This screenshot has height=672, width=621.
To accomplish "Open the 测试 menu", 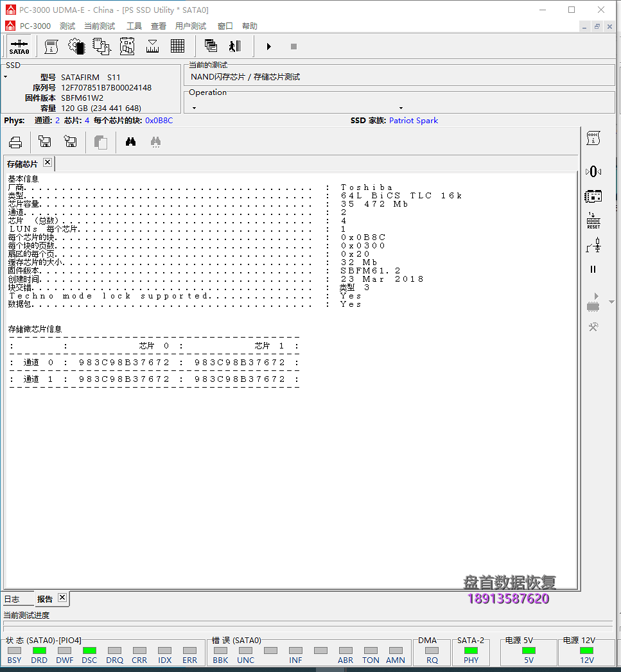I will point(67,26).
